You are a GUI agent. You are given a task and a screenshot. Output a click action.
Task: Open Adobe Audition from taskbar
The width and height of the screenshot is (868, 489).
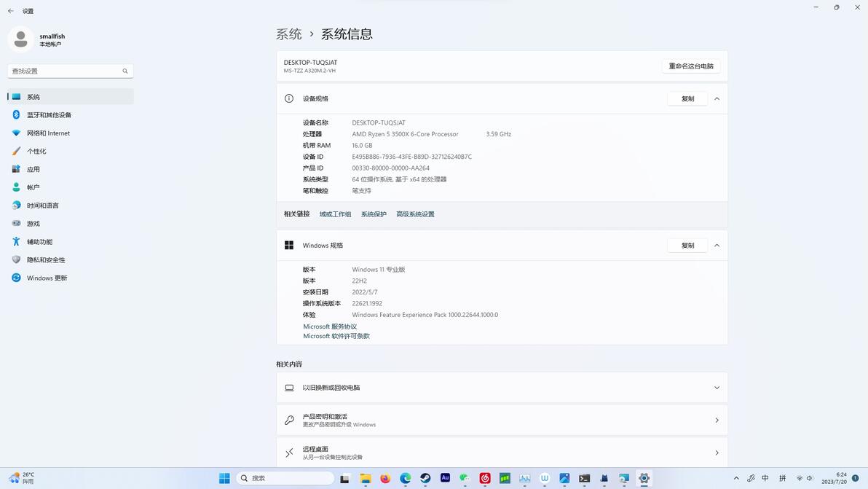445,478
